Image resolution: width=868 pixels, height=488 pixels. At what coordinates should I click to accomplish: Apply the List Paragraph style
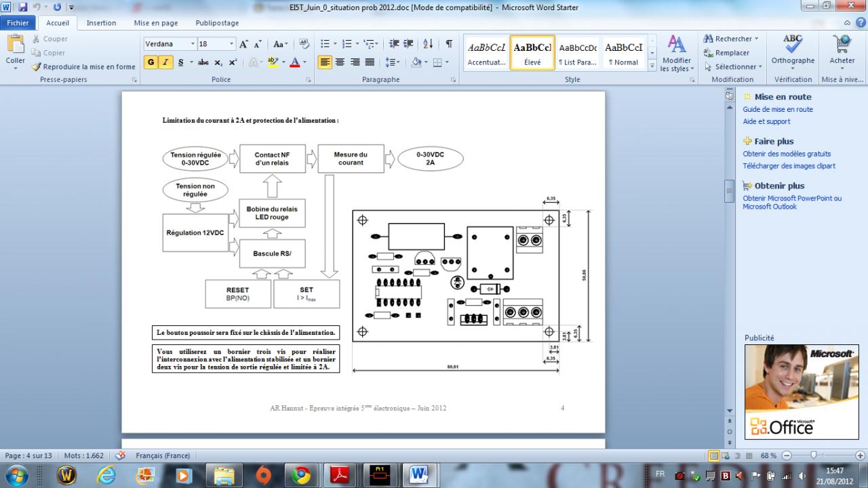578,53
